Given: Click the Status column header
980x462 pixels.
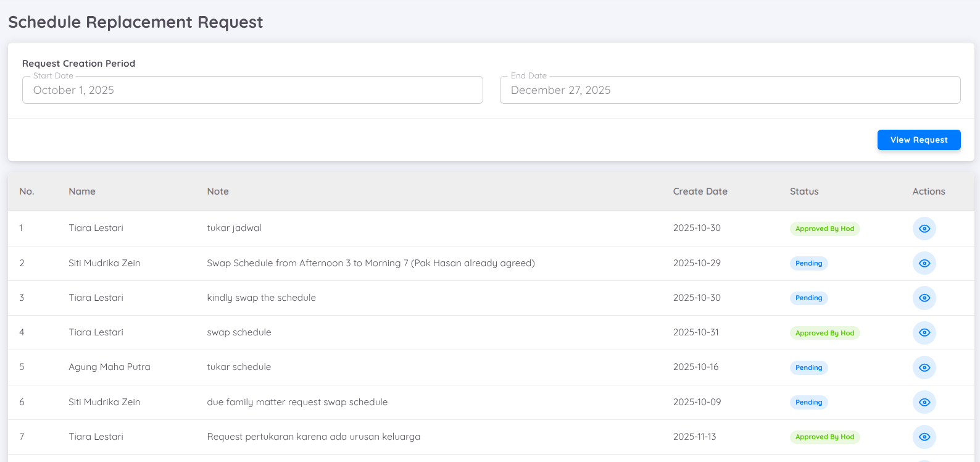Looking at the screenshot, I should [804, 191].
